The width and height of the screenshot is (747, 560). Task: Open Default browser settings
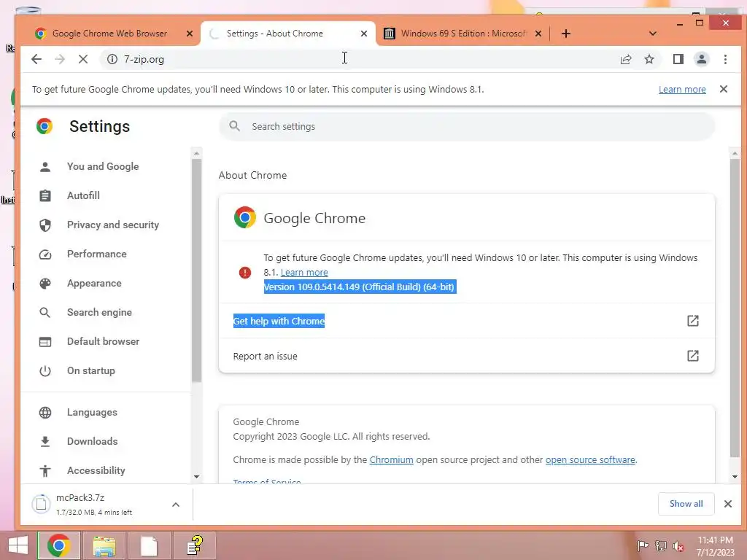(103, 341)
